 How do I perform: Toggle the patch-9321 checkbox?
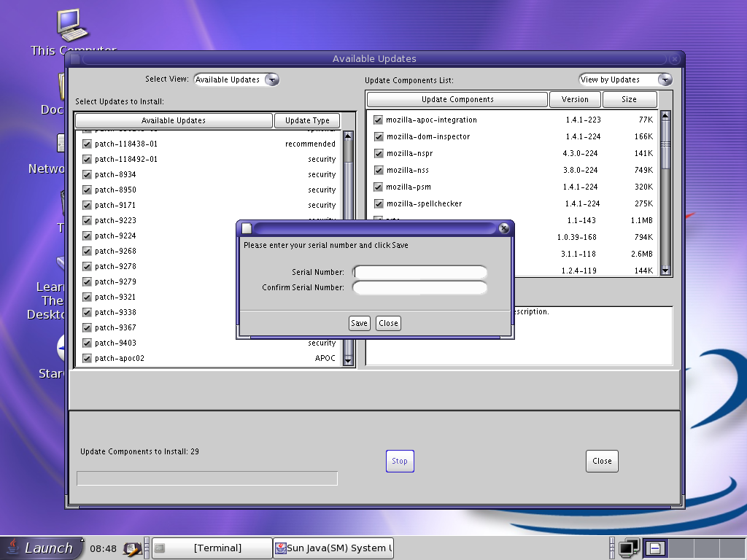pos(87,297)
